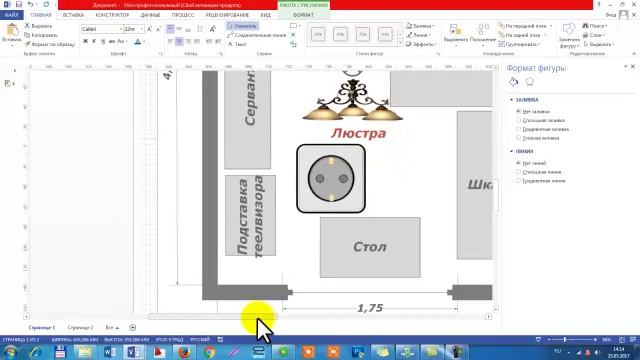Click the zoom slider in status bar
This screenshot has height=360, width=640.
(571, 340)
